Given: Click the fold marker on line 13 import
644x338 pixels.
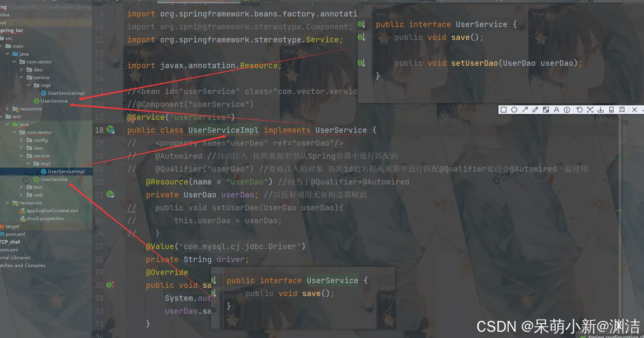Looking at the screenshot, I should (124, 65).
